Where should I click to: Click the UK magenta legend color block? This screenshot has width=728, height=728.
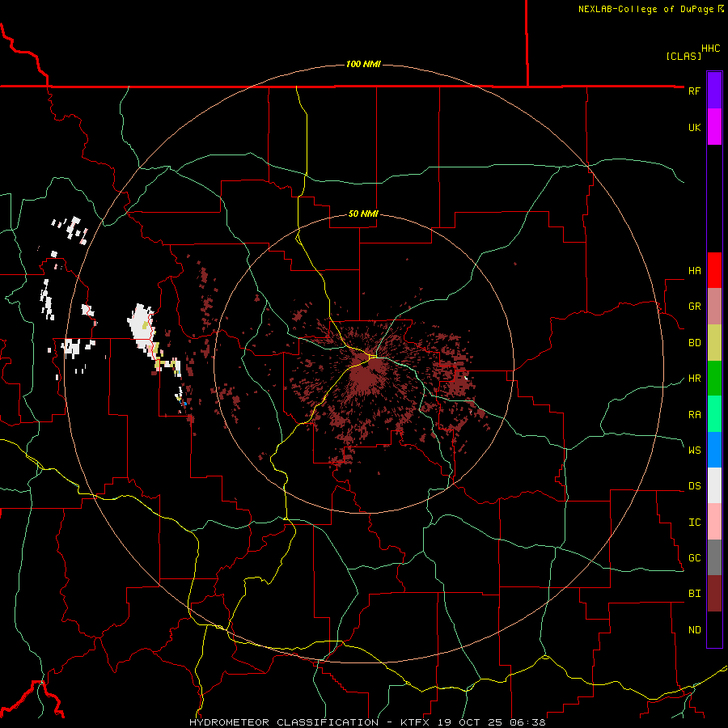(714, 127)
